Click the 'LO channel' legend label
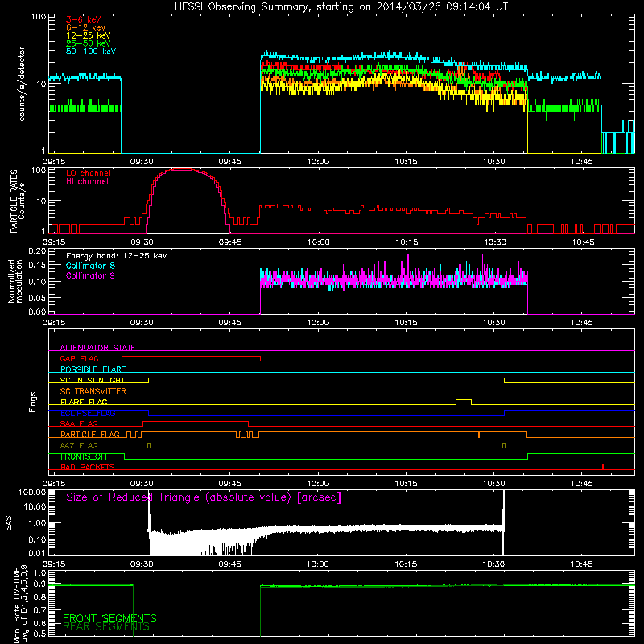The width and height of the screenshot is (644, 644). tap(89, 173)
